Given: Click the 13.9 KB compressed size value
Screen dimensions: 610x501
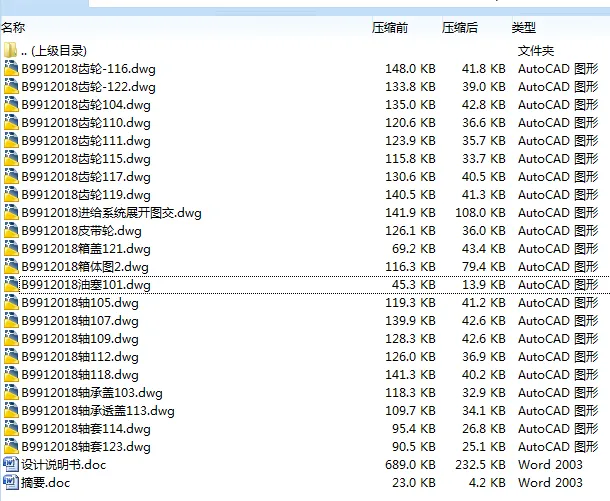Looking at the screenshot, I should [x=484, y=284].
